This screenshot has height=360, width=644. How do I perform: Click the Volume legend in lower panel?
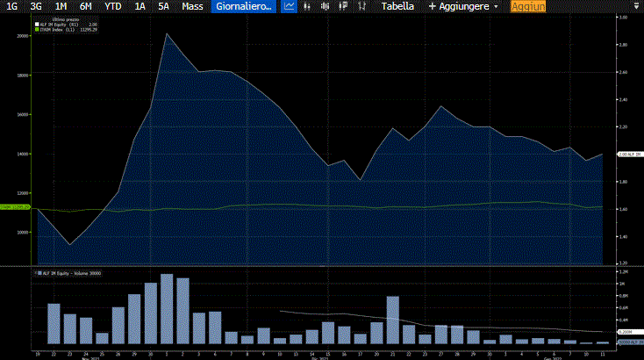[70, 273]
